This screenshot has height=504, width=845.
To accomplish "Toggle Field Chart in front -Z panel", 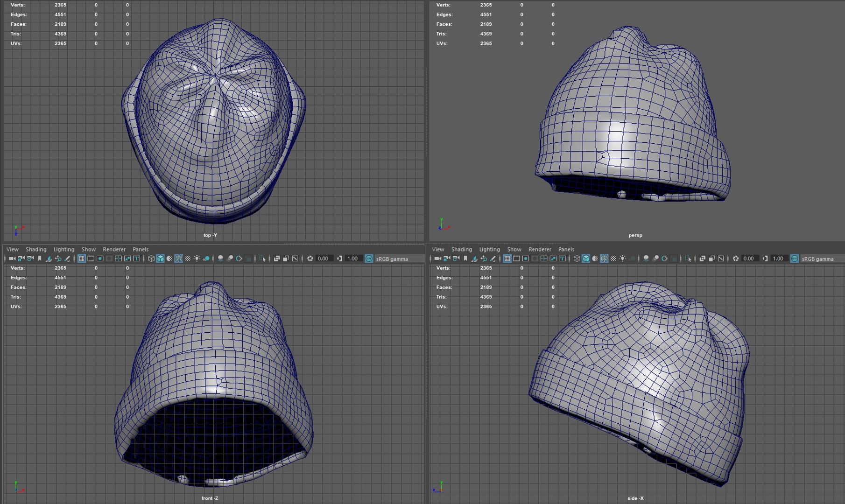I will pos(118,259).
